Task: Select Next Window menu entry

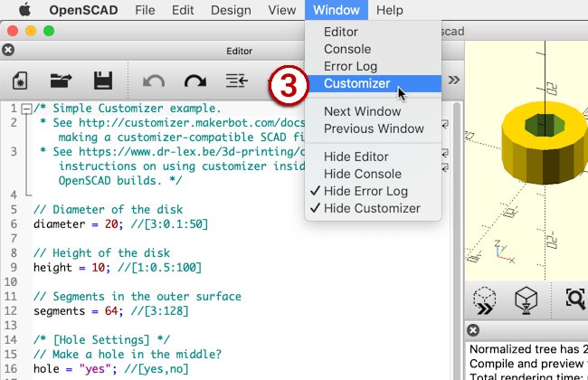Action: [x=373, y=111]
